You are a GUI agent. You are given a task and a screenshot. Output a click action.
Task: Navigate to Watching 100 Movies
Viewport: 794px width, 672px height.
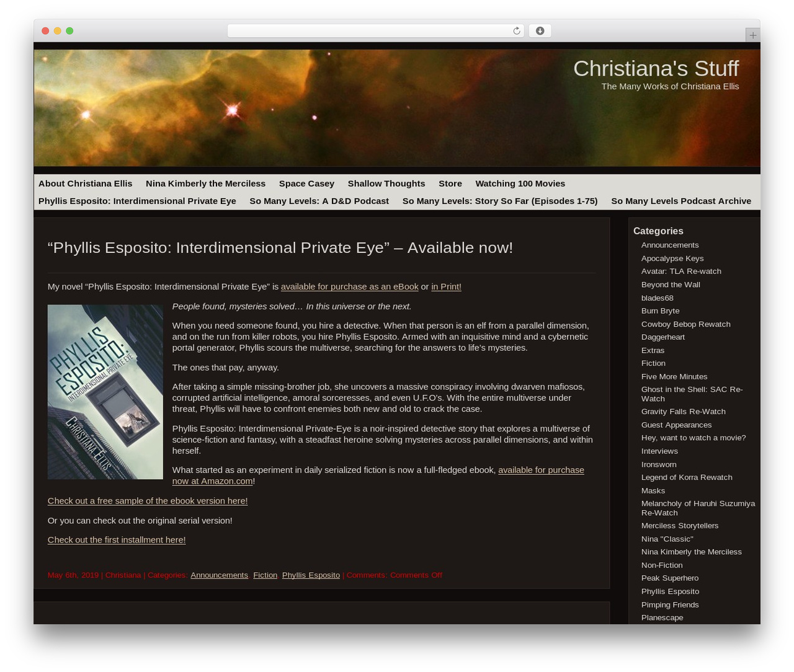pos(520,183)
